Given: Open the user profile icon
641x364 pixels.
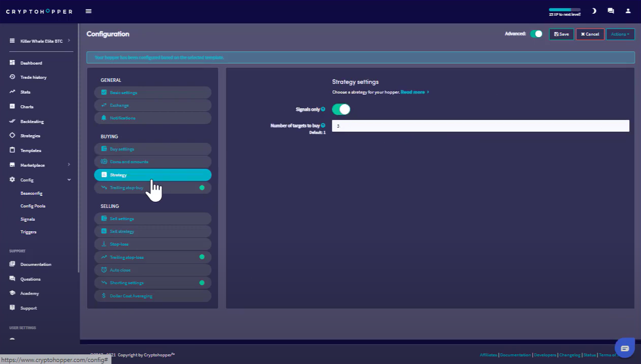Looking at the screenshot, I should tap(628, 11).
